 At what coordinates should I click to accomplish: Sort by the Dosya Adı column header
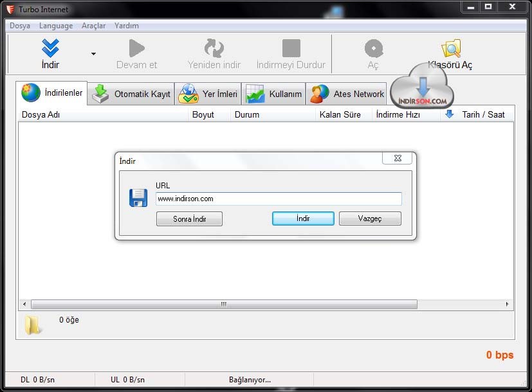click(103, 114)
